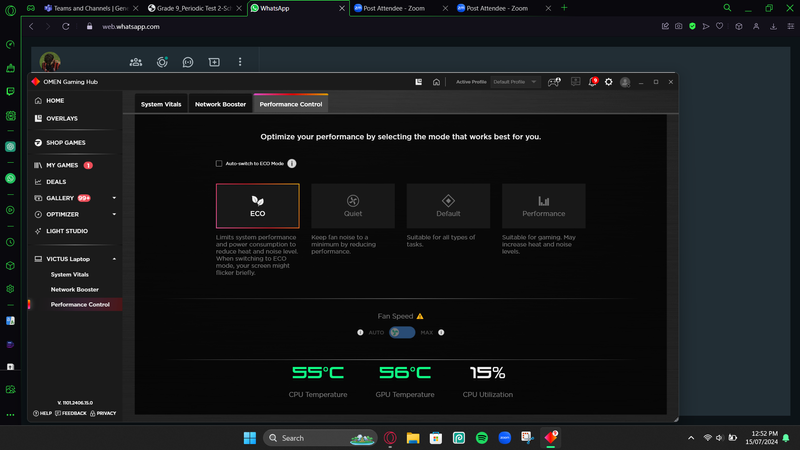Open System Vitals under VICTUS Laptop

70,274
